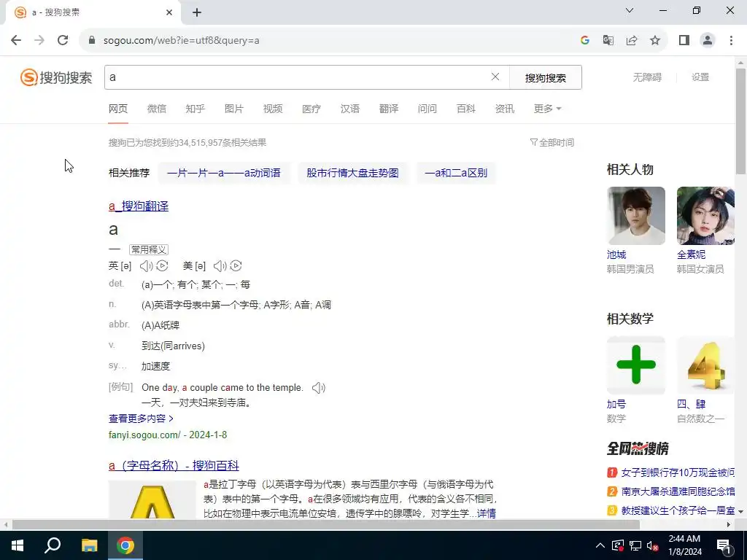Open hot search 南京大屠杀遇难同胞纪念馆

(x=678, y=491)
